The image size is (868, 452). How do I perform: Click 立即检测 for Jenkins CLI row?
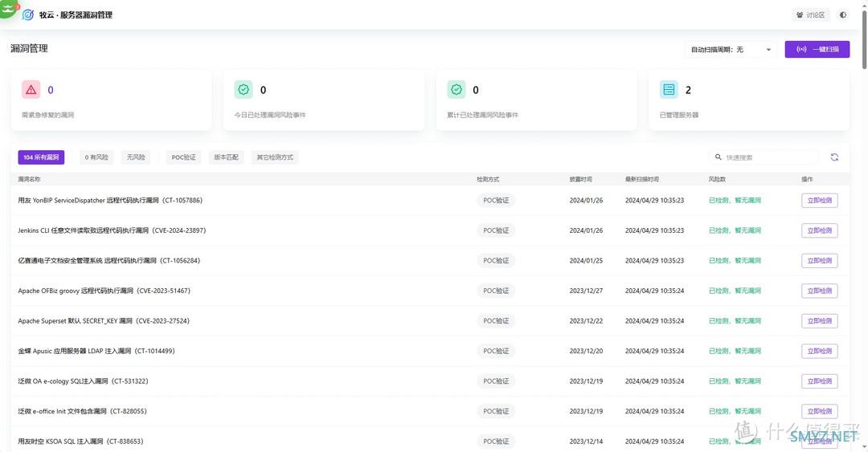(x=819, y=230)
